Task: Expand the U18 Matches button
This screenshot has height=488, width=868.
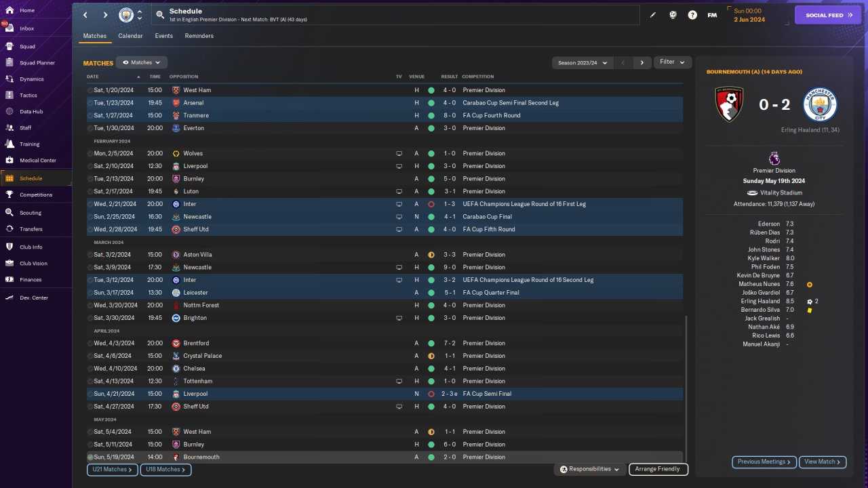Action: (x=165, y=470)
